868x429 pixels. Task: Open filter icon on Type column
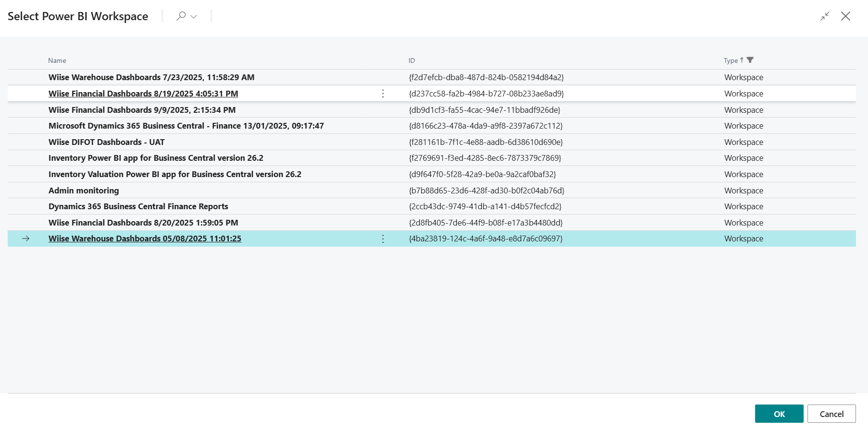click(750, 60)
